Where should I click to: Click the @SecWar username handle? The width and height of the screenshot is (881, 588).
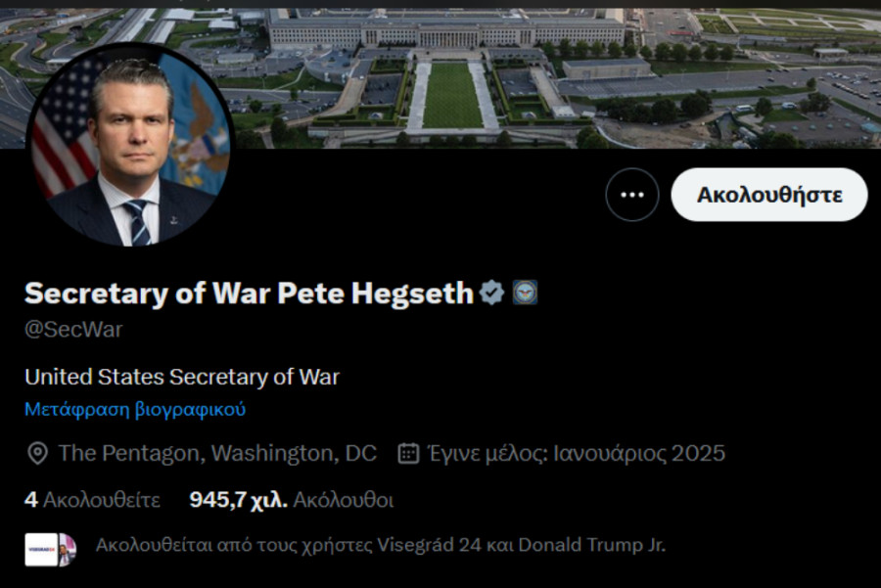click(x=72, y=330)
